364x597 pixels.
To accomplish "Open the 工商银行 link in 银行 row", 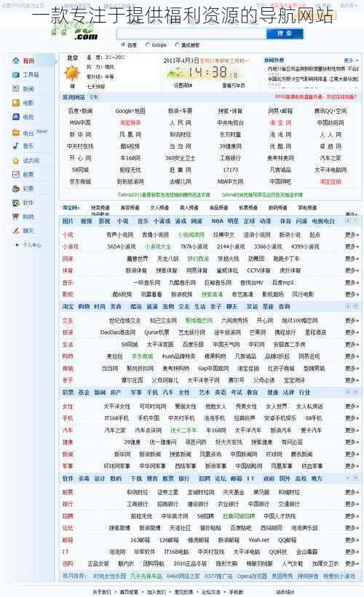I will coord(138,504).
